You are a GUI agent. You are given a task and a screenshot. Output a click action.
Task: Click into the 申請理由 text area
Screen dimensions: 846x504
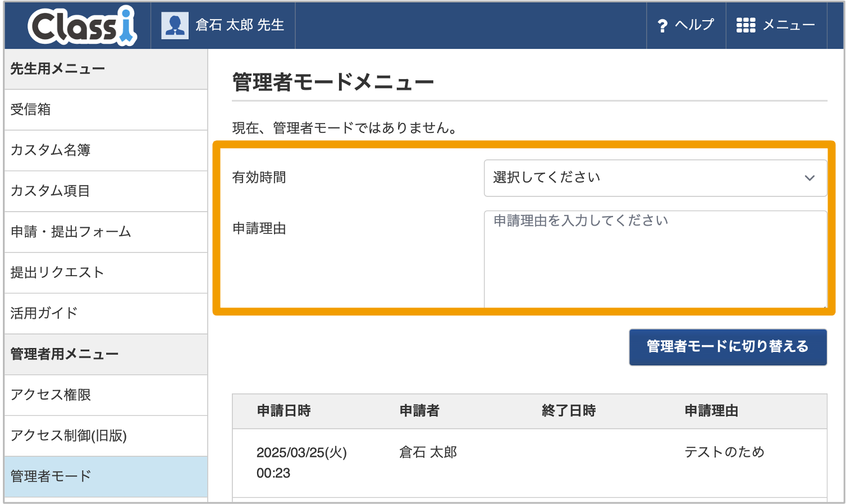pos(655,259)
